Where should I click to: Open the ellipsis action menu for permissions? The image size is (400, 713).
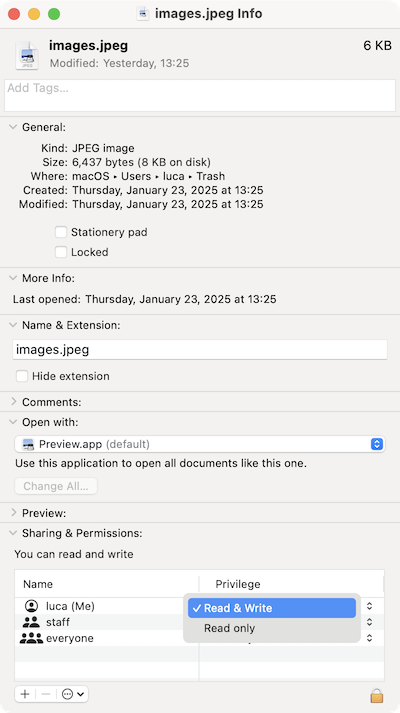(73, 694)
